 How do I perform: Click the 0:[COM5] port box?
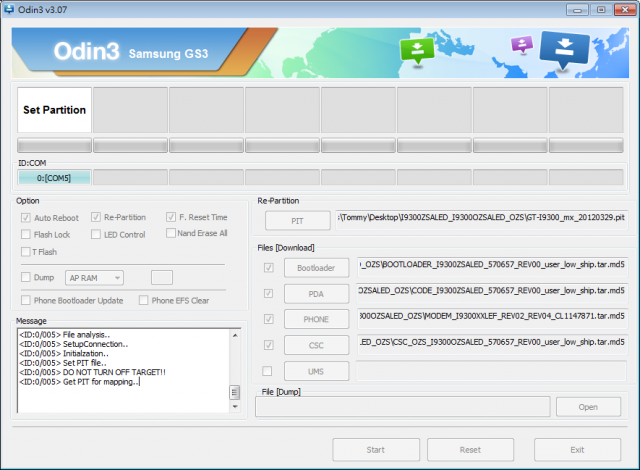point(54,178)
